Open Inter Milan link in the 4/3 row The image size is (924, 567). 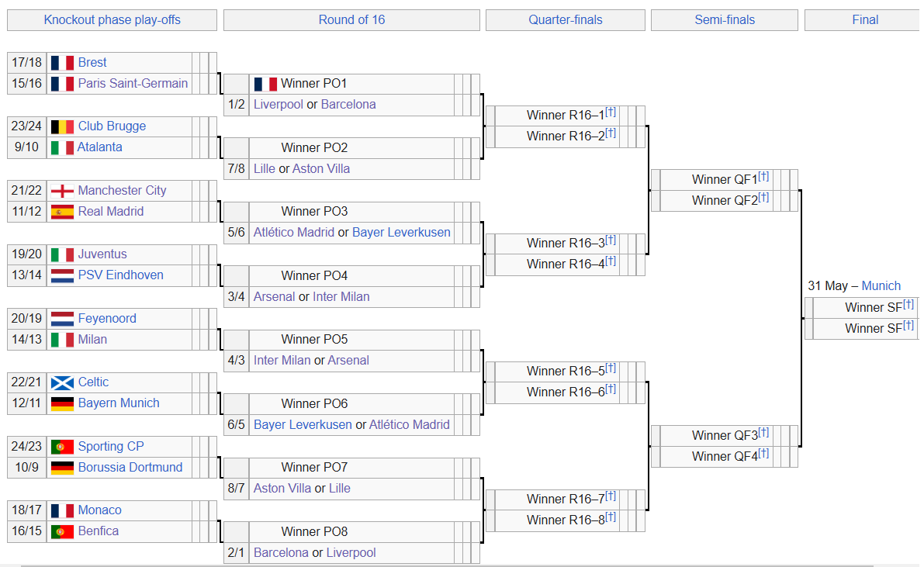(x=282, y=361)
